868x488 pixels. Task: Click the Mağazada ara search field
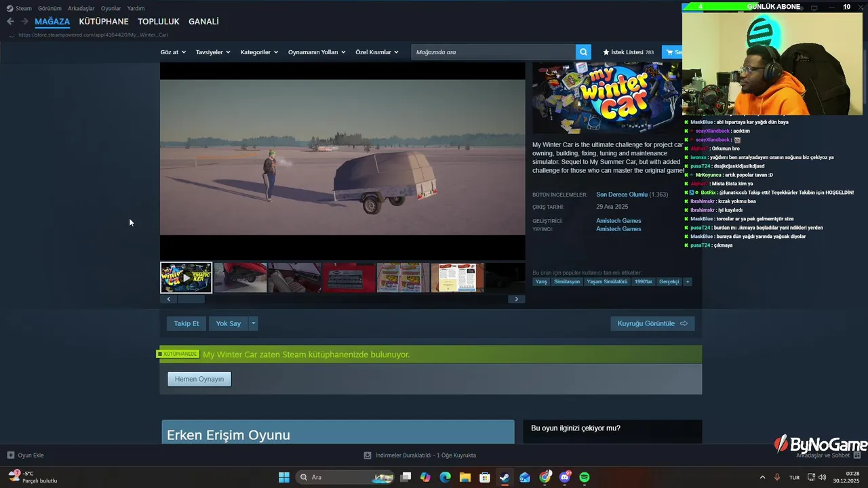pyautogui.click(x=494, y=52)
